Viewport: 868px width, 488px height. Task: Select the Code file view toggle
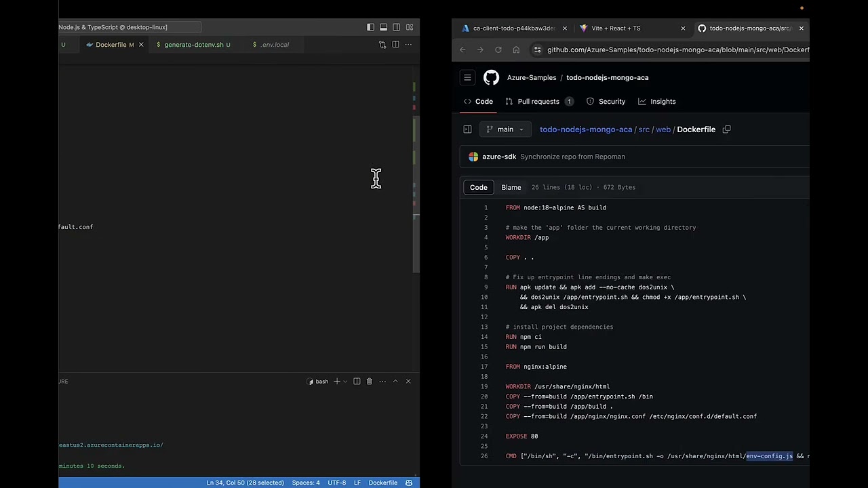[479, 188]
